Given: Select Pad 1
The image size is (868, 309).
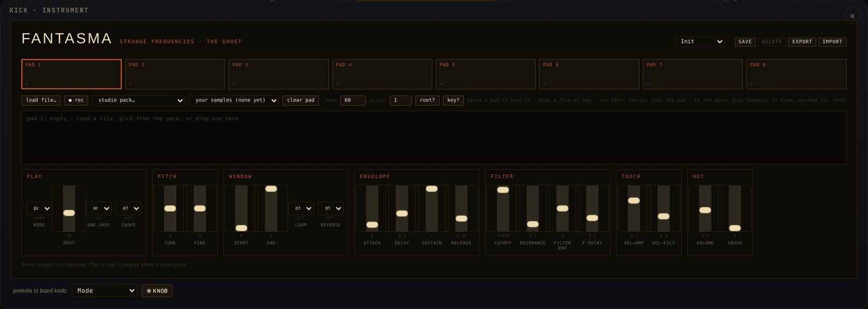Looking at the screenshot, I should tap(72, 74).
